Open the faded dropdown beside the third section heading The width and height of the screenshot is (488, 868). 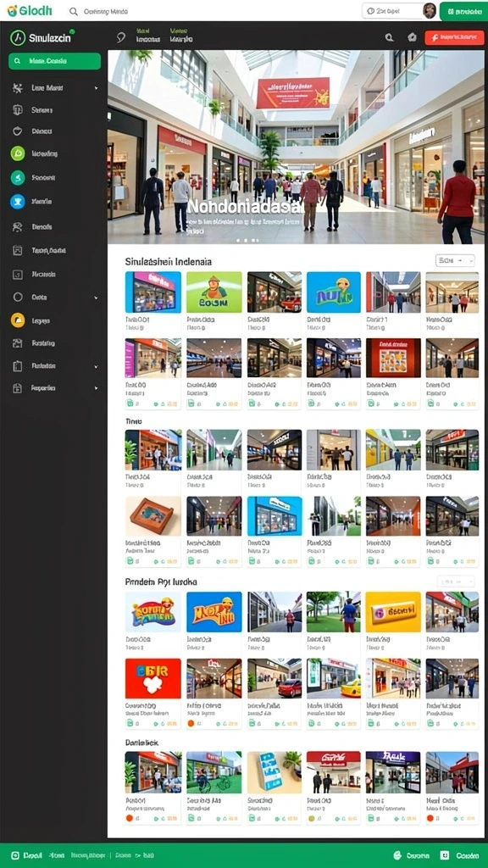[x=455, y=581]
